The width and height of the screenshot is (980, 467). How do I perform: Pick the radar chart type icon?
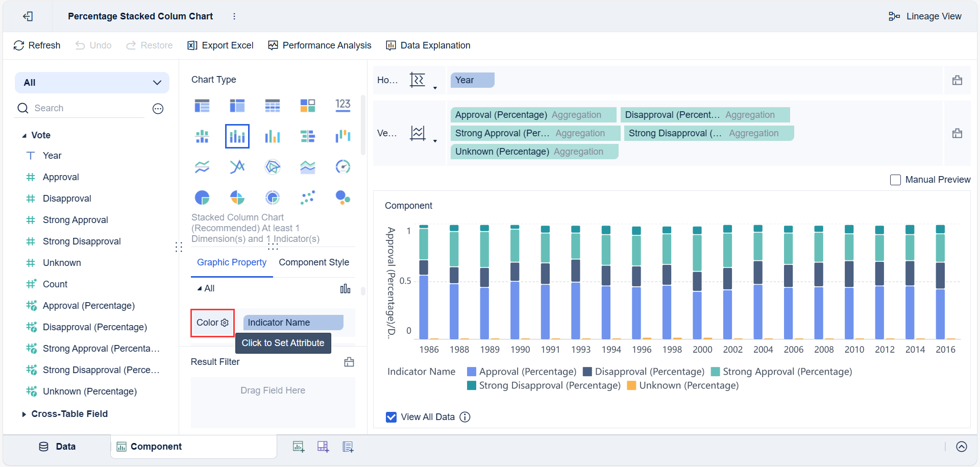(273, 167)
